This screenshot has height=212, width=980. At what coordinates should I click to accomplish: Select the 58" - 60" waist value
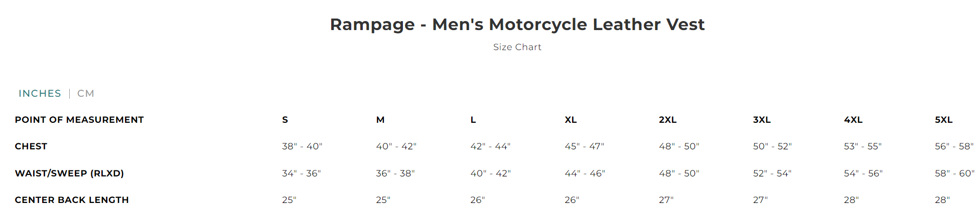954,173
